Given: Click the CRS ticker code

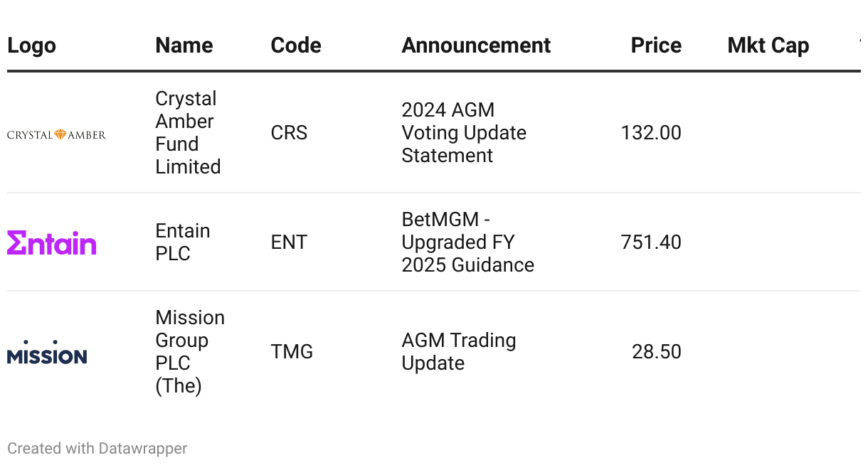Looking at the screenshot, I should tap(289, 133).
